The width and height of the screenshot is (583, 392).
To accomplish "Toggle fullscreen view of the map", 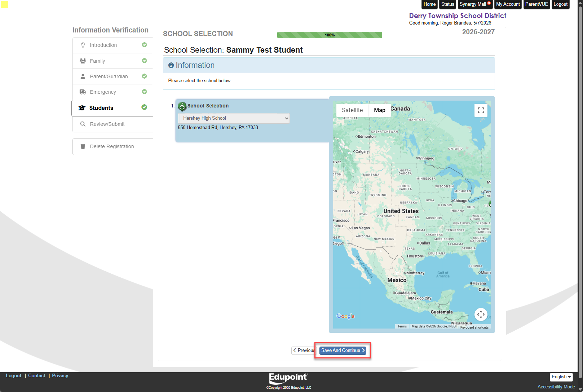I will click(481, 110).
